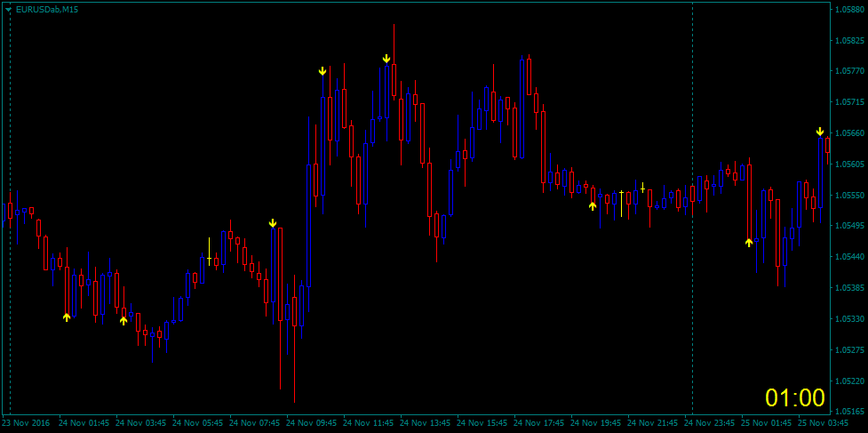The height and width of the screenshot is (433, 868).
Task: Click the 24 Nov 17:45 time label
Action: tap(538, 423)
